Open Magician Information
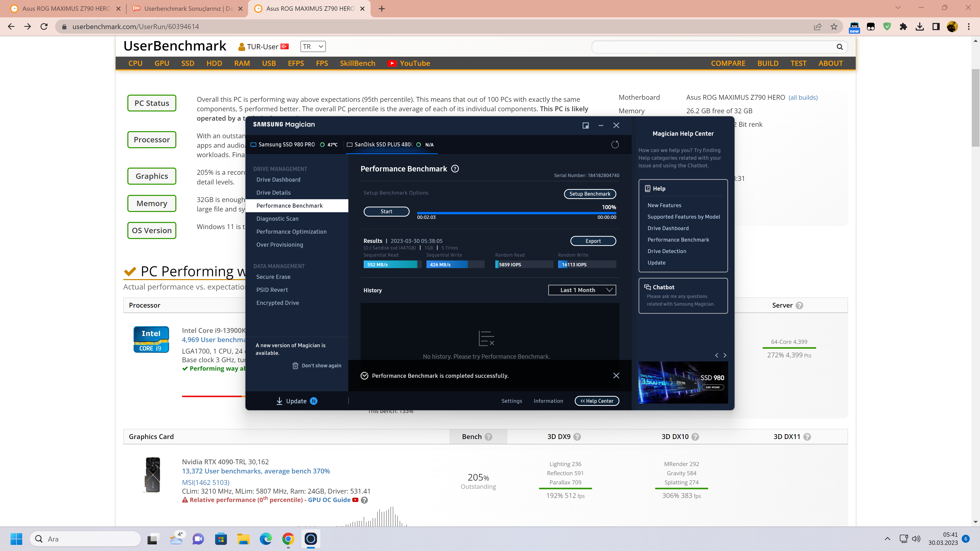Screen dimensions: 980x551 coord(548,401)
